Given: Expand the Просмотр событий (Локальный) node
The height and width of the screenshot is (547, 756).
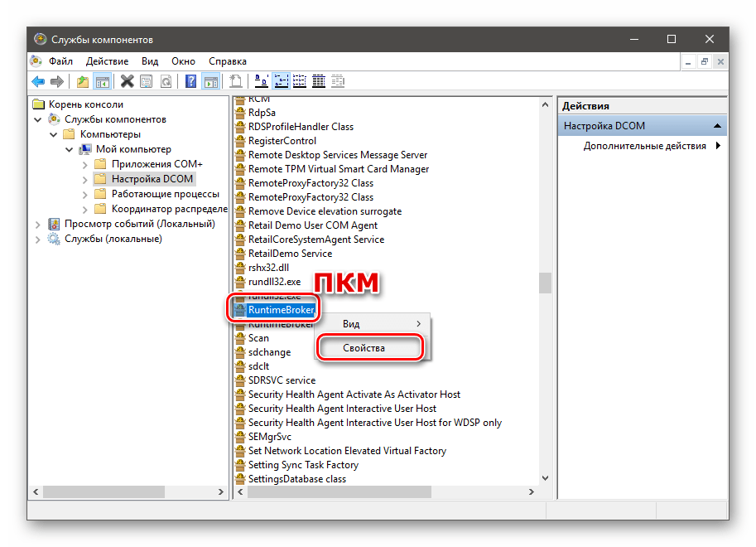Looking at the screenshot, I should tap(38, 224).
